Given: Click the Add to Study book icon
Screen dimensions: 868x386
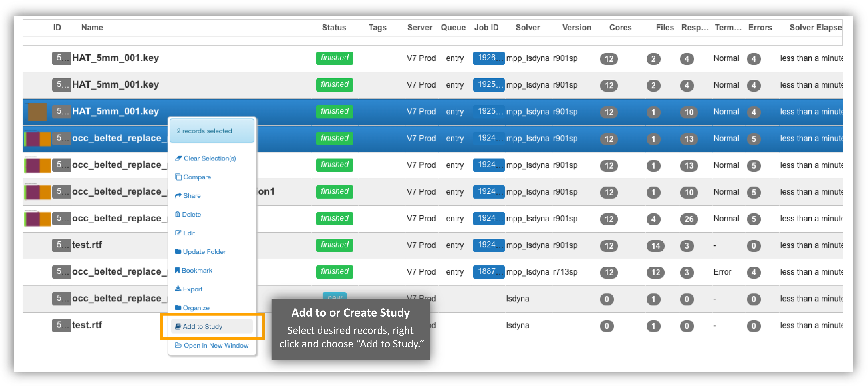Looking at the screenshot, I should [178, 326].
